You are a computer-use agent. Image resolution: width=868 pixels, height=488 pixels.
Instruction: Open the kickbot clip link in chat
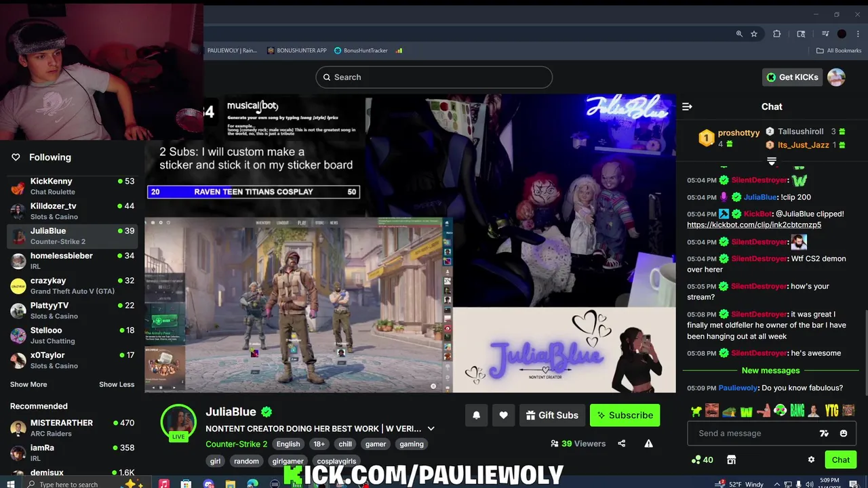pos(754,225)
